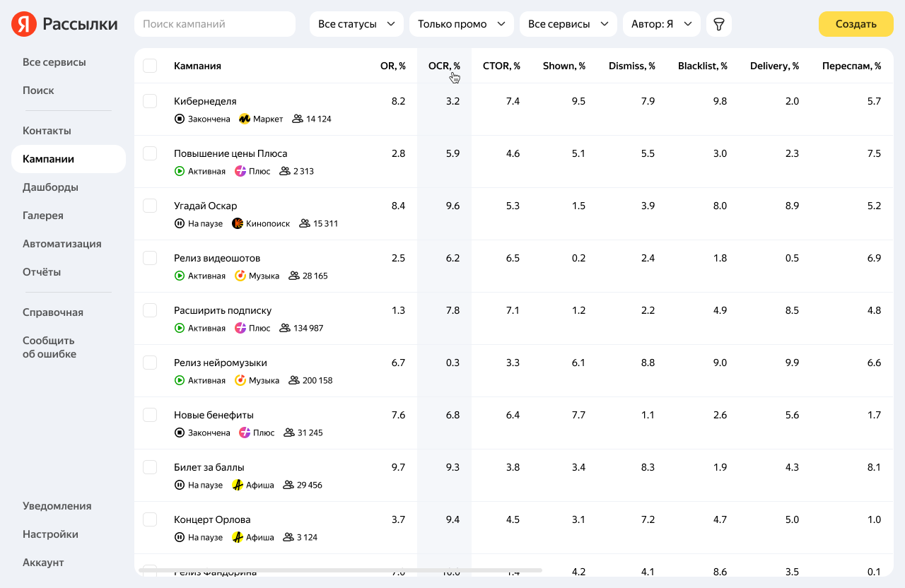Open the Автор: Я dropdown
The width and height of the screenshot is (905, 588).
pyautogui.click(x=661, y=23)
